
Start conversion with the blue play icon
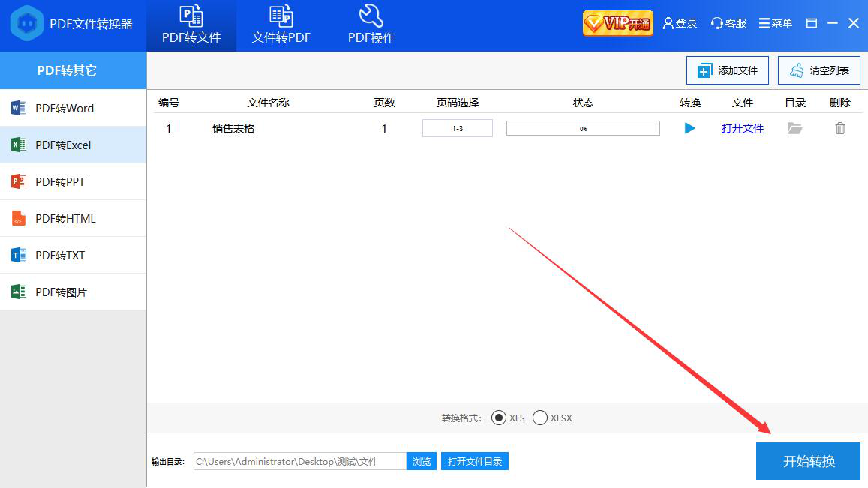(689, 128)
